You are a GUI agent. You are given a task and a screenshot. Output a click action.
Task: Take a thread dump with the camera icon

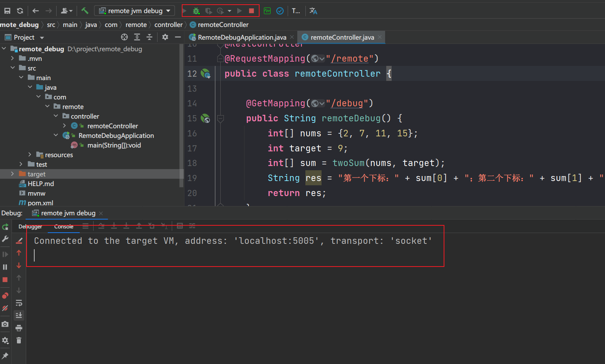5,324
